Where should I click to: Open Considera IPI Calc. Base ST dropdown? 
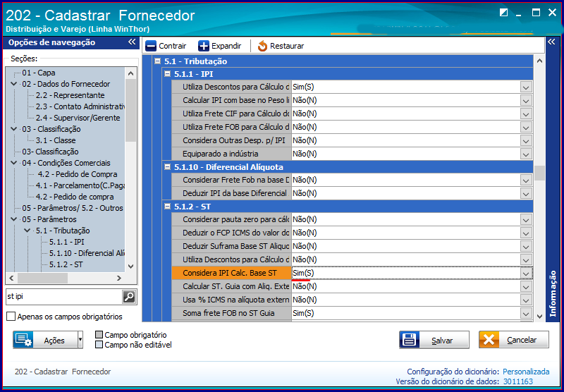pyautogui.click(x=526, y=274)
